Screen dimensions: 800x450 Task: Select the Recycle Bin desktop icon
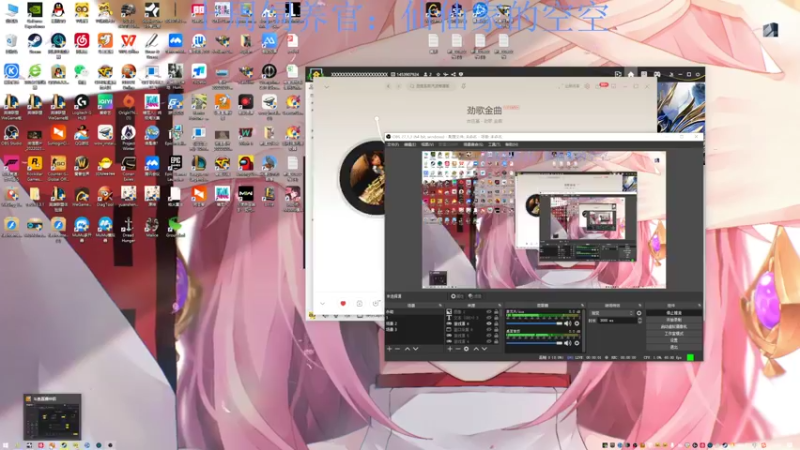tap(11, 41)
